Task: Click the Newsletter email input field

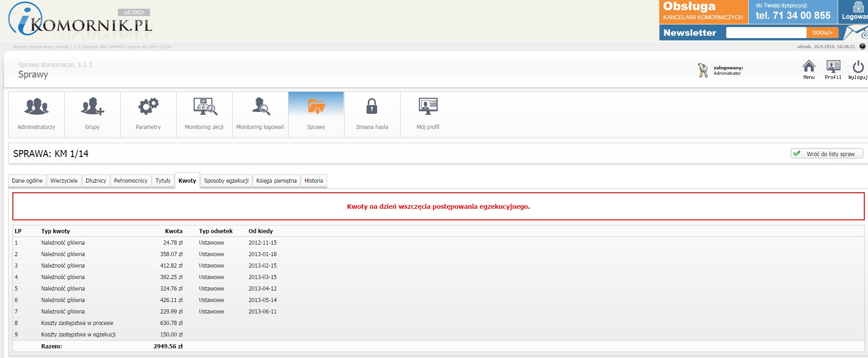Action: tap(766, 33)
